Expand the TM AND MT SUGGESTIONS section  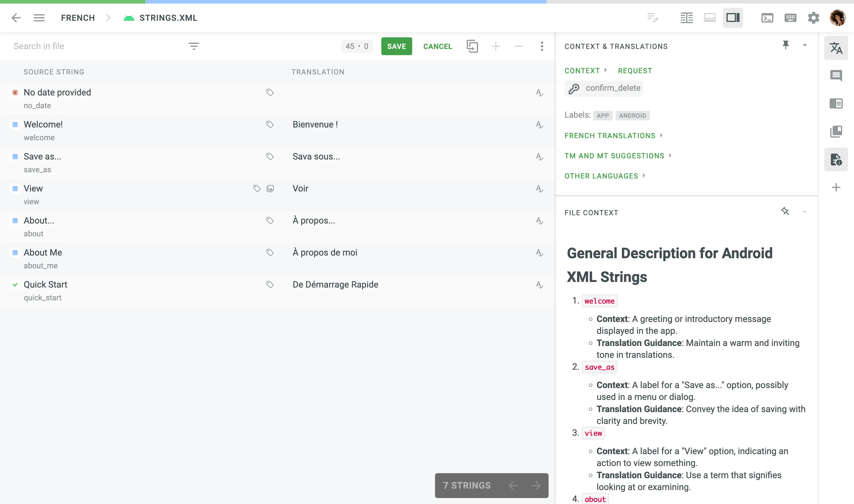[x=614, y=156]
